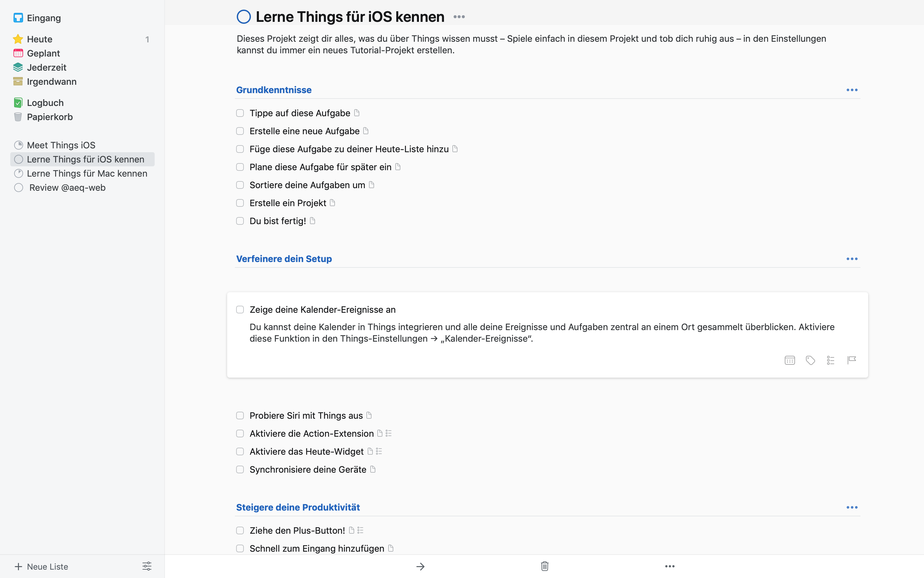The width and height of the screenshot is (924, 578).
Task: Check off Tippe auf diese Aufgabe
Action: (240, 113)
